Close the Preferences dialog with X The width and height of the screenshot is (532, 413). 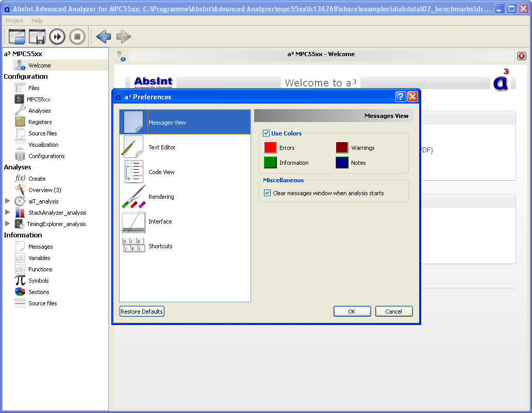[x=412, y=97]
